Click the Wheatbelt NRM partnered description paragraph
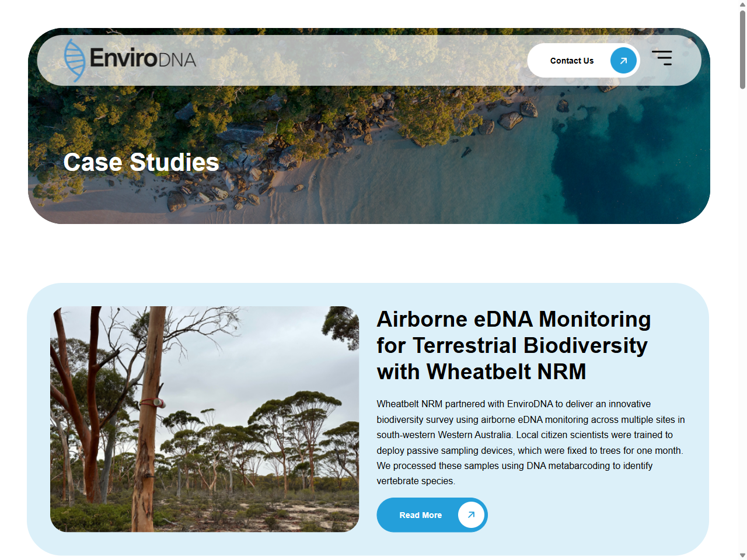 tap(530, 442)
